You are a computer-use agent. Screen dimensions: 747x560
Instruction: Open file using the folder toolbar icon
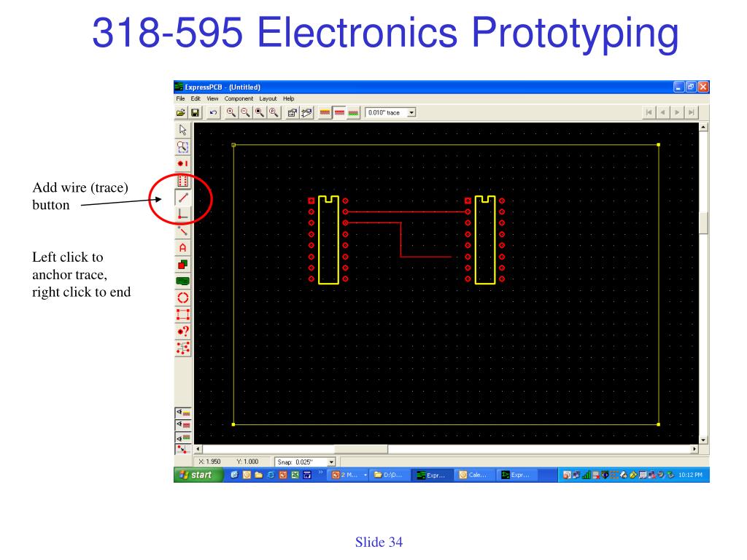pyautogui.click(x=181, y=113)
